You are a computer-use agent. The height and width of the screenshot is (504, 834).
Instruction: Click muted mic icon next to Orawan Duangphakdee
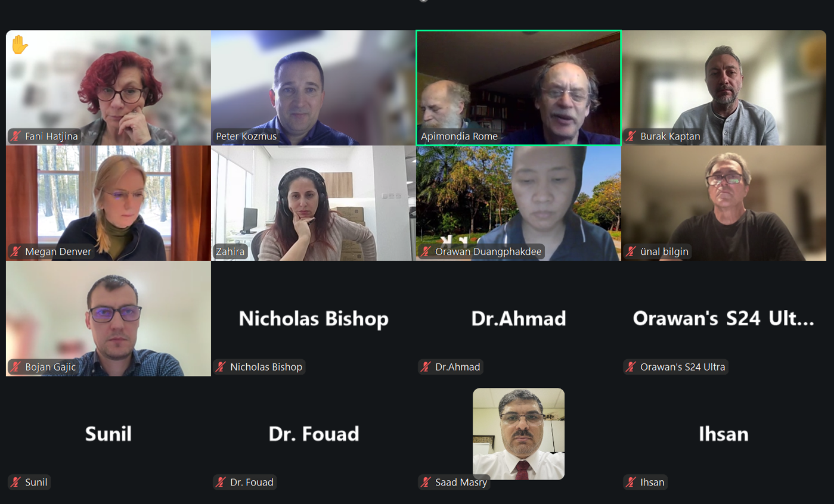426,251
